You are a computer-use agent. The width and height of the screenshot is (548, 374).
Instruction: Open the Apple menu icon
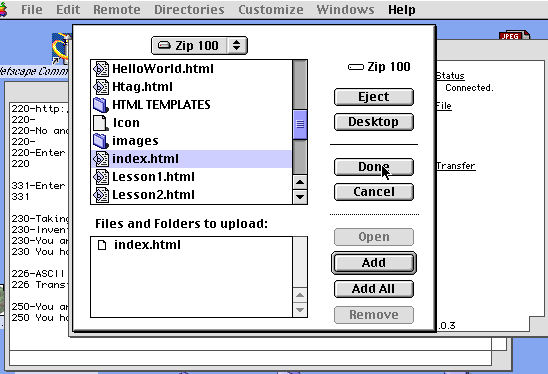(x=3, y=9)
